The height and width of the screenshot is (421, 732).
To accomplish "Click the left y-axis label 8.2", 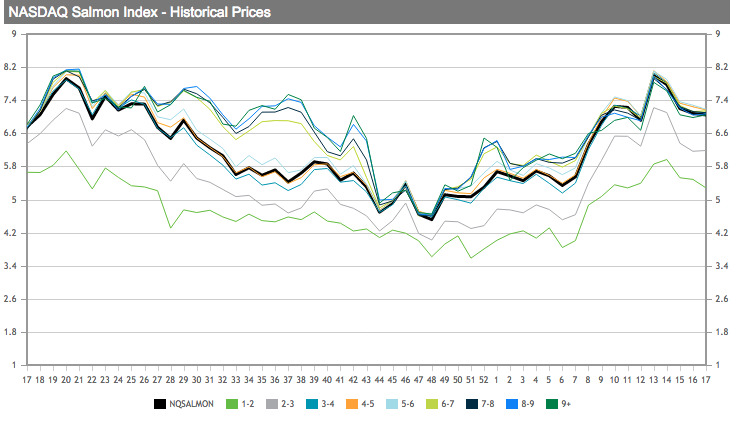I will pos(10,67).
